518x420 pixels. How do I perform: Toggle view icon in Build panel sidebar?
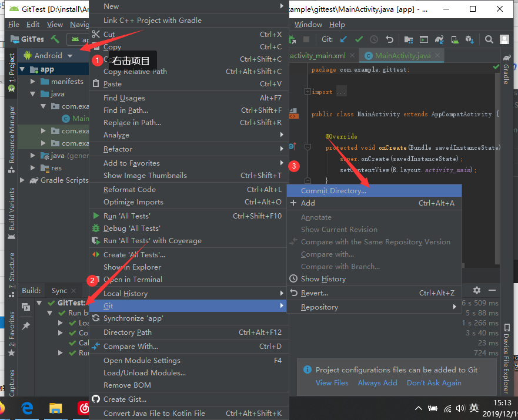point(26,307)
